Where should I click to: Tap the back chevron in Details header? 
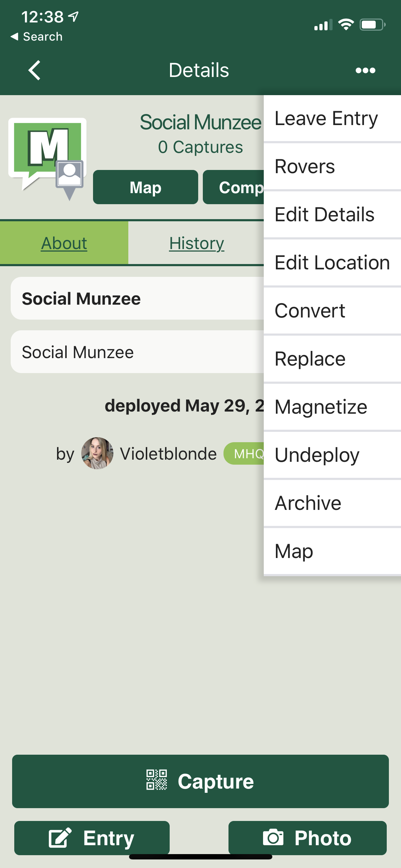[35, 70]
